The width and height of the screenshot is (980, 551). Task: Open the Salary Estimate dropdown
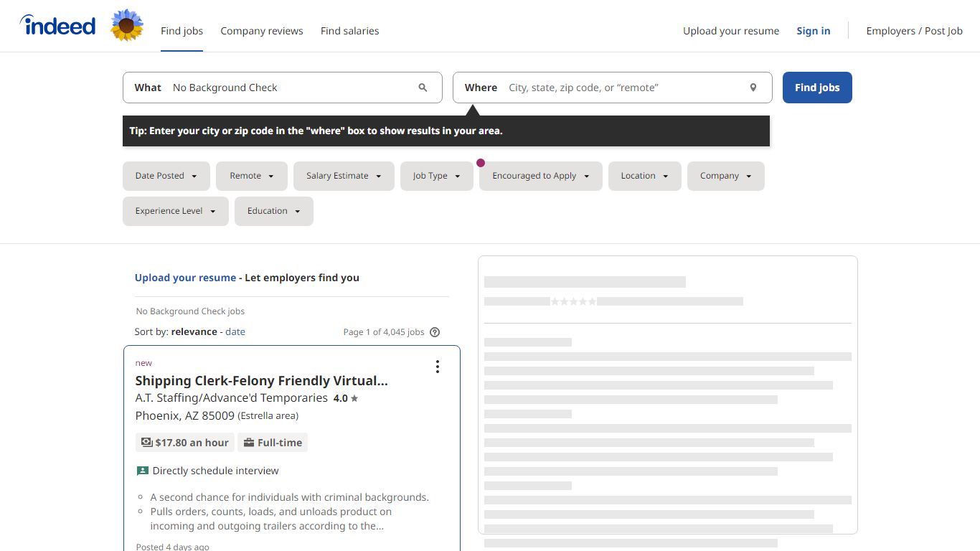344,176
